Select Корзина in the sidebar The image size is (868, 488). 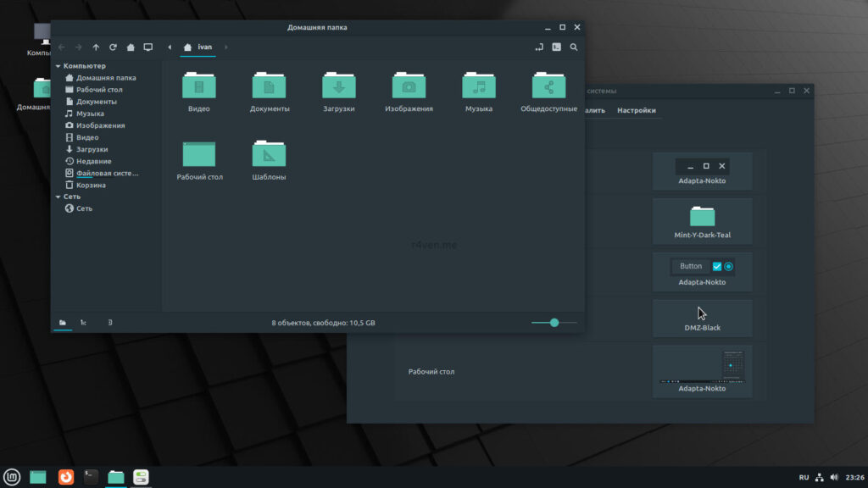click(x=91, y=185)
